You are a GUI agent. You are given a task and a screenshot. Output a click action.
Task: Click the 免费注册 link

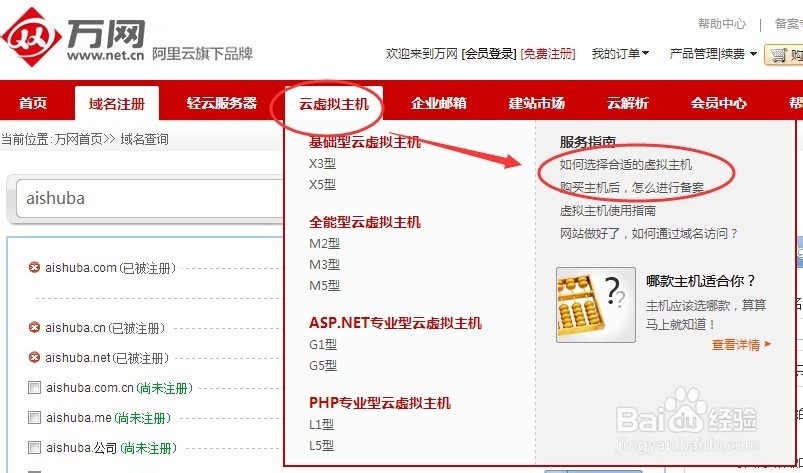[x=548, y=53]
